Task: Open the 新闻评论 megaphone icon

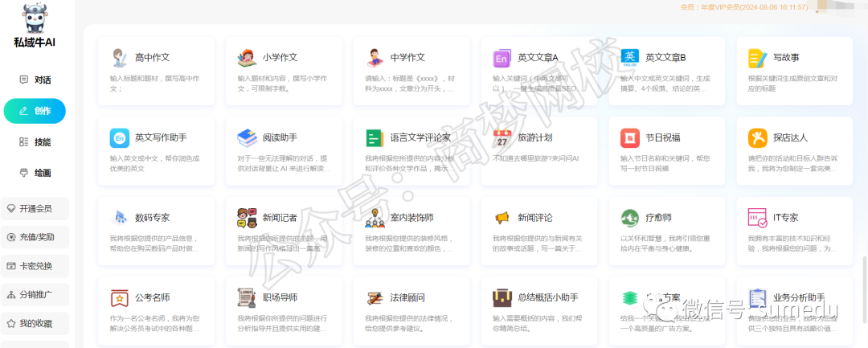Action: click(x=502, y=218)
